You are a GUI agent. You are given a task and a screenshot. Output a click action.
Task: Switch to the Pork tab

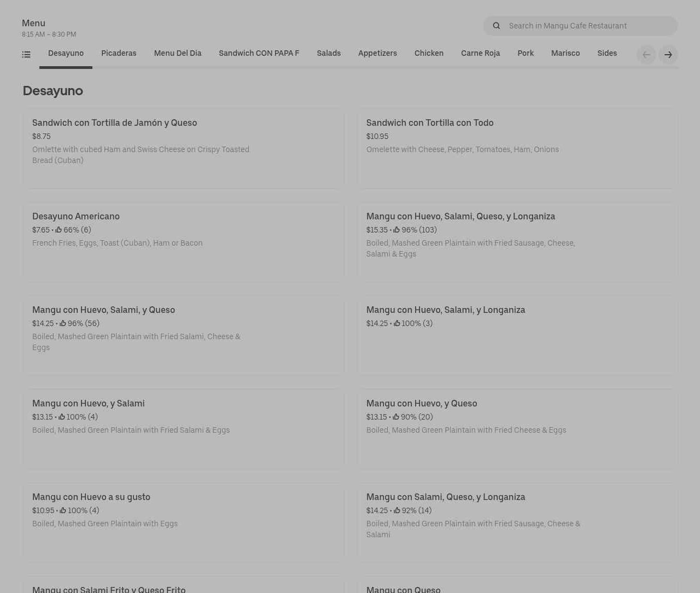pyautogui.click(x=526, y=54)
